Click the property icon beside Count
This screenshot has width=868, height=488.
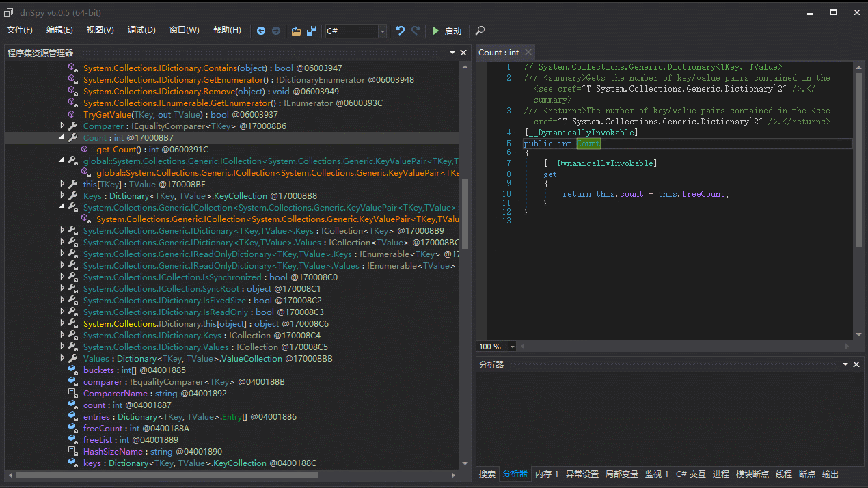[73, 137]
